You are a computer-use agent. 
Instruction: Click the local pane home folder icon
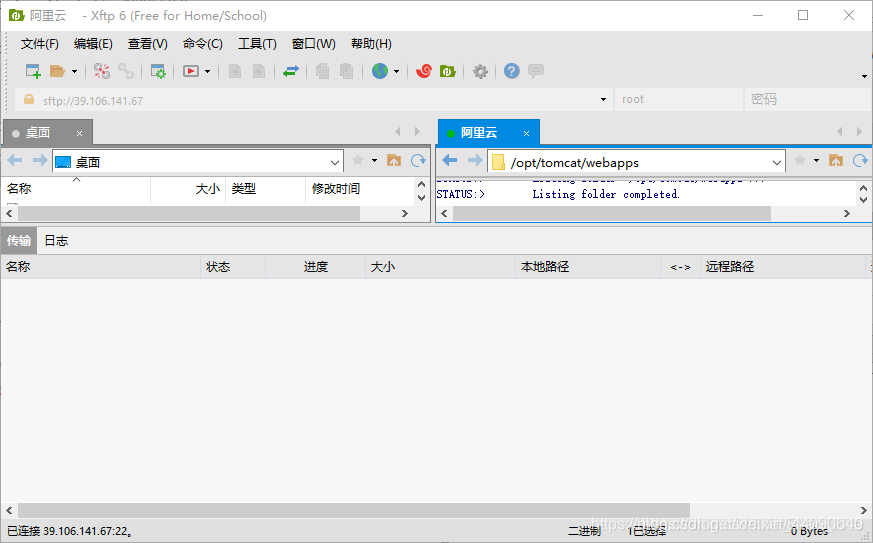(x=394, y=160)
